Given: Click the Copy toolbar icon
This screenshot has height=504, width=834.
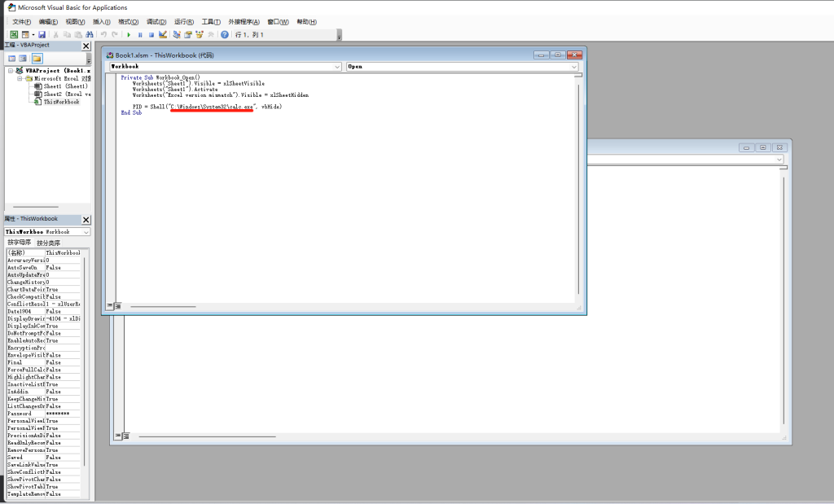Looking at the screenshot, I should (x=67, y=34).
